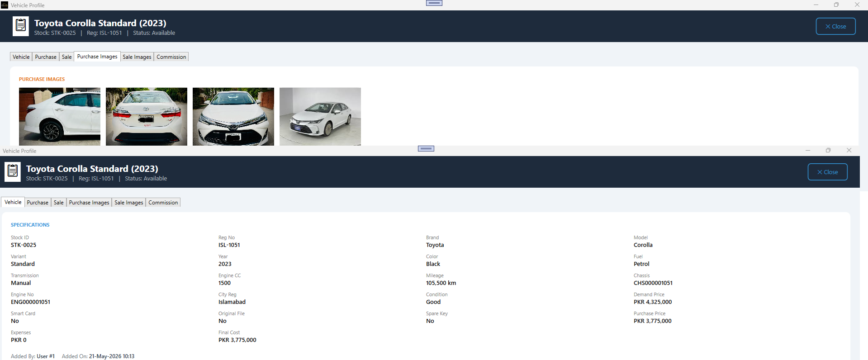Click 'Reg: ISL-1051' in the Specifications window header
The image size is (868, 360).
tap(96, 179)
